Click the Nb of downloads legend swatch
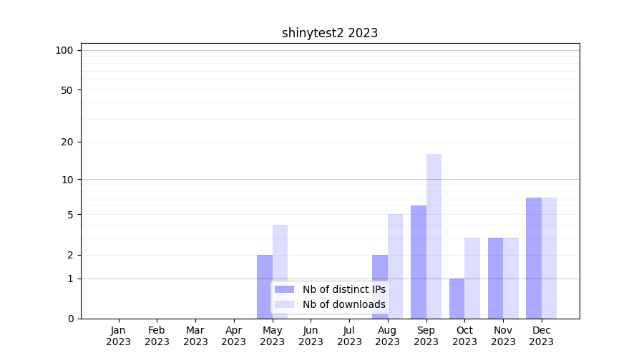This screenshot has height=358, width=644. coord(284,304)
